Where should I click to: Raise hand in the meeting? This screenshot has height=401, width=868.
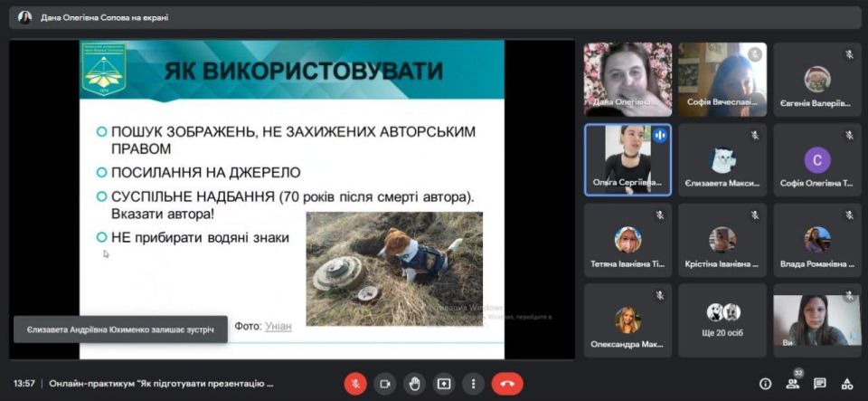click(x=415, y=383)
